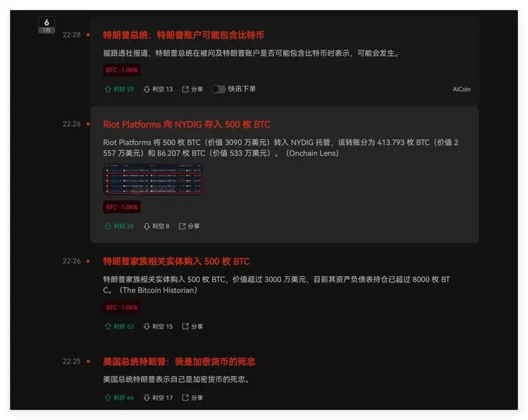The width and height of the screenshot is (528, 420).
Task: Vote 利好 53 on Trump family BTC news
Action: click(119, 326)
